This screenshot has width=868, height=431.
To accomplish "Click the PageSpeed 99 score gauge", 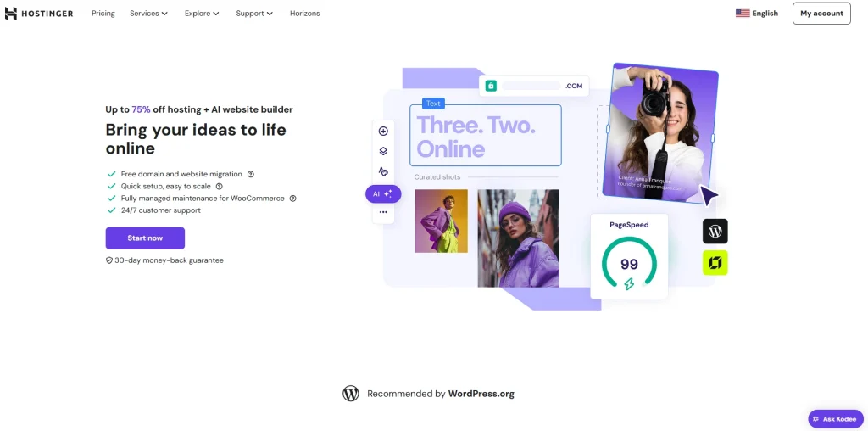I will click(x=629, y=264).
